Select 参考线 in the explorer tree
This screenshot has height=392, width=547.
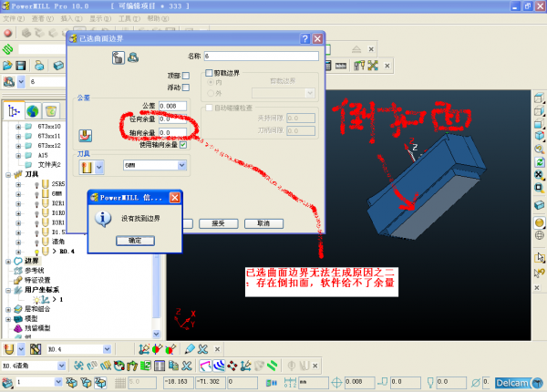coord(35,271)
